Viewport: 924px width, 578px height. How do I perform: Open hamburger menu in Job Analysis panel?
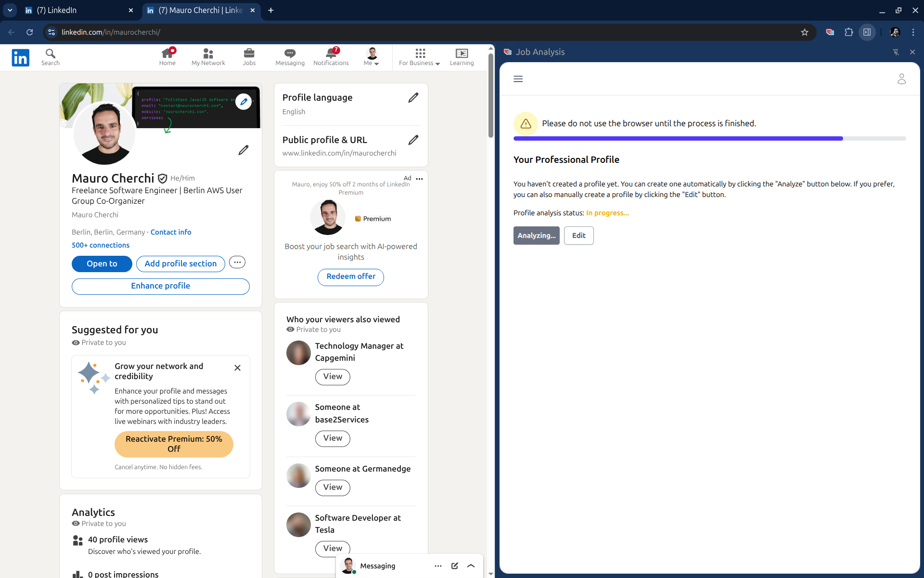[518, 79]
